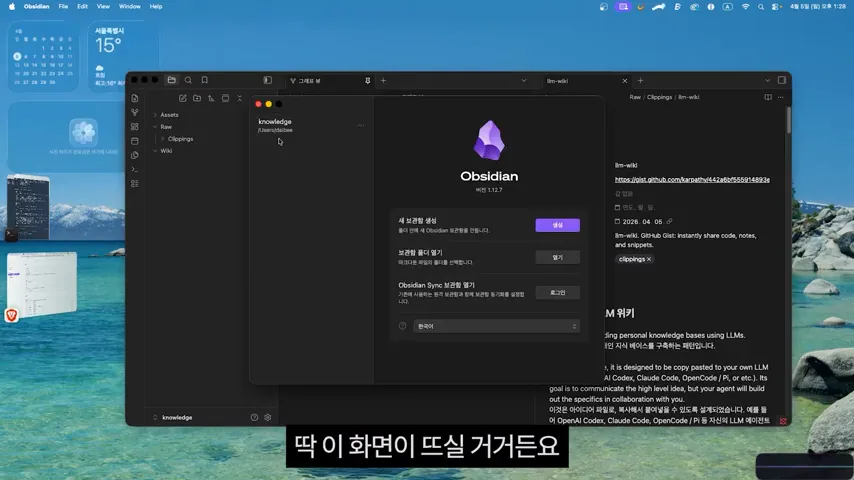This screenshot has height=480, width=854.
Task: Open the Window menu
Action: click(130, 7)
